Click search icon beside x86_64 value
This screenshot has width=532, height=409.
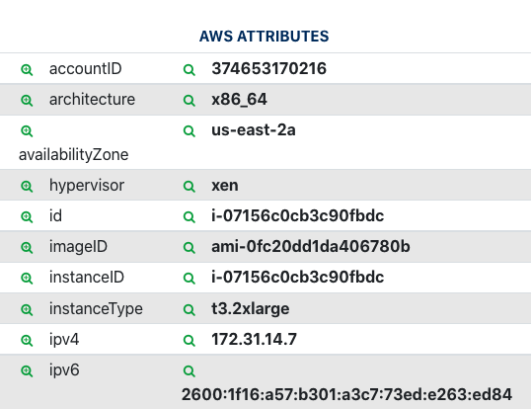coord(190,101)
